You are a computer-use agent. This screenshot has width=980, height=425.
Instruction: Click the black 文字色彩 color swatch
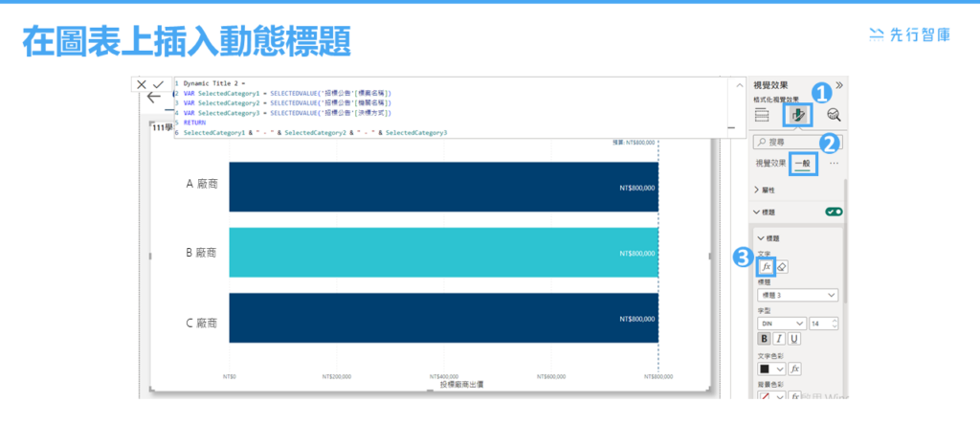click(x=765, y=369)
